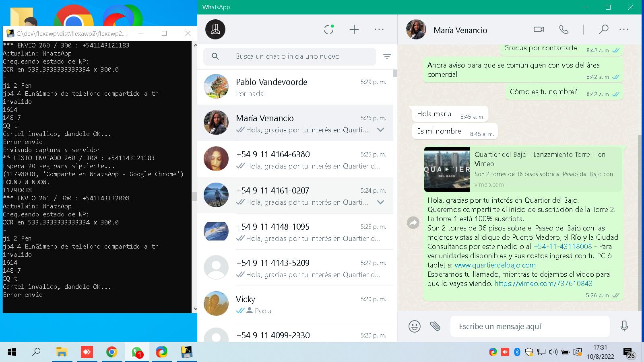Focus the 'Busca un chat' search field
Viewport: 644px width, 362px height.
[290, 57]
